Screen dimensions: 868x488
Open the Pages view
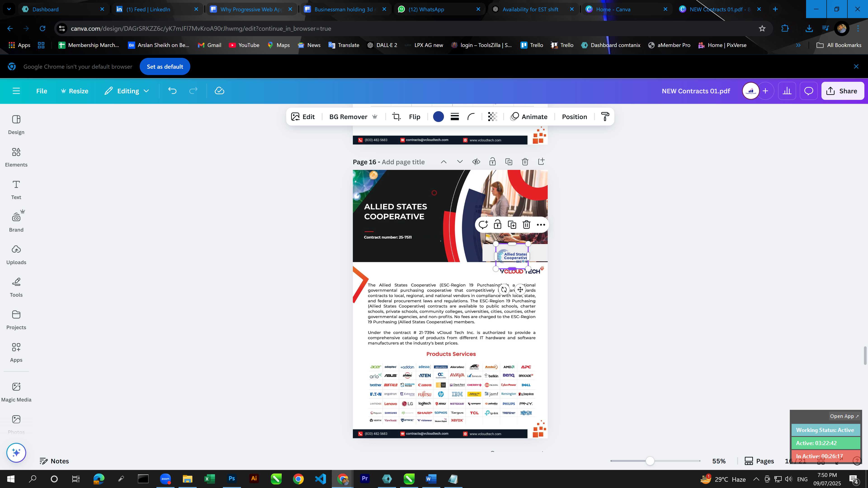[759, 461]
